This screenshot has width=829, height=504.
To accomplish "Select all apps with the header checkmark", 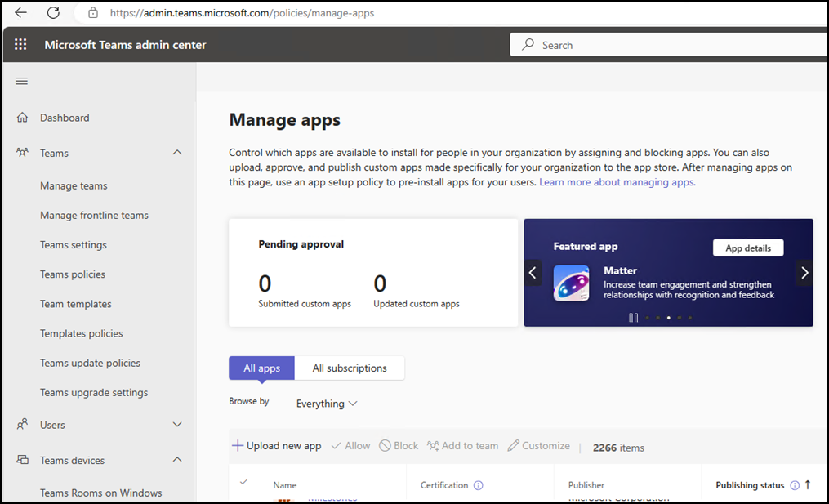I will pyautogui.click(x=243, y=482).
